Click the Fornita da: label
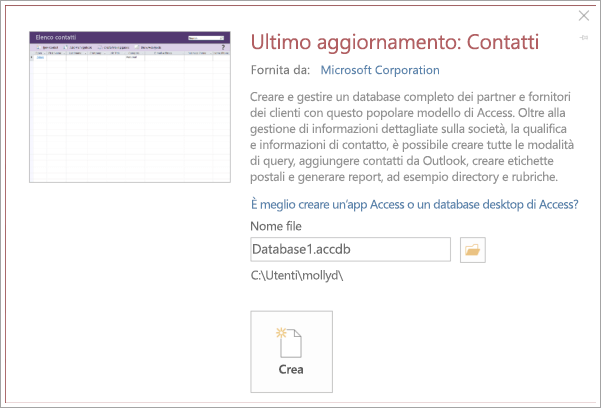Screen dimensions: 601x408 pyautogui.click(x=280, y=70)
